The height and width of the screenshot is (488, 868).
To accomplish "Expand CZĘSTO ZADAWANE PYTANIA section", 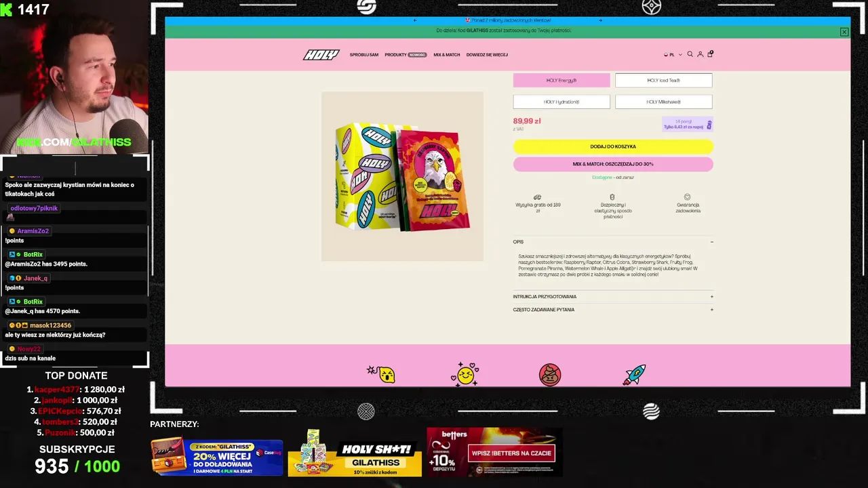I will pos(613,310).
